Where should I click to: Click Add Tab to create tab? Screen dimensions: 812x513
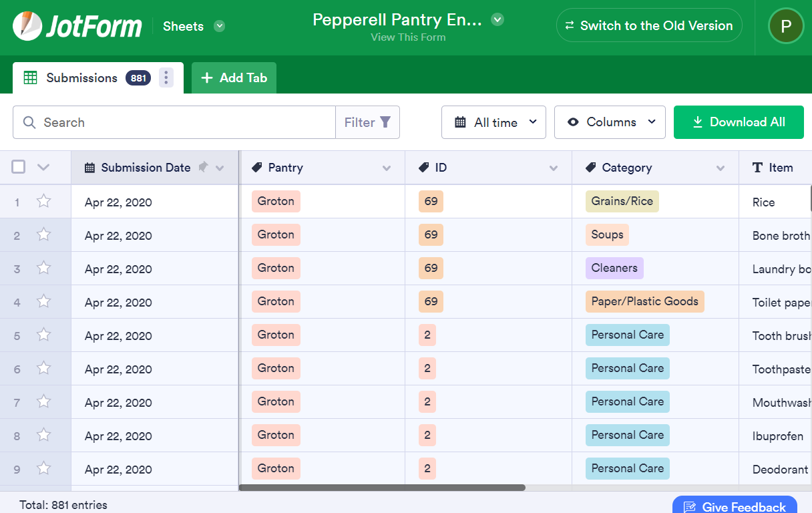pyautogui.click(x=234, y=78)
